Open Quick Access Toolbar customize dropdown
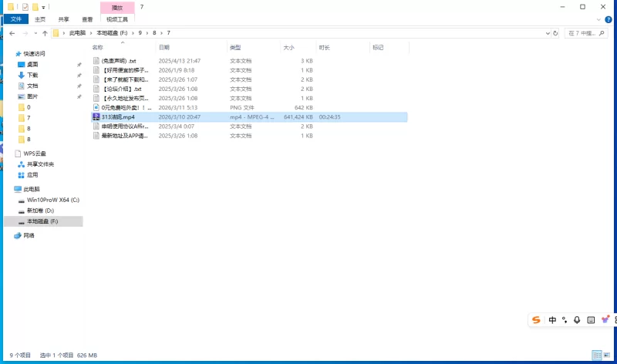617x364 pixels. 44,7
